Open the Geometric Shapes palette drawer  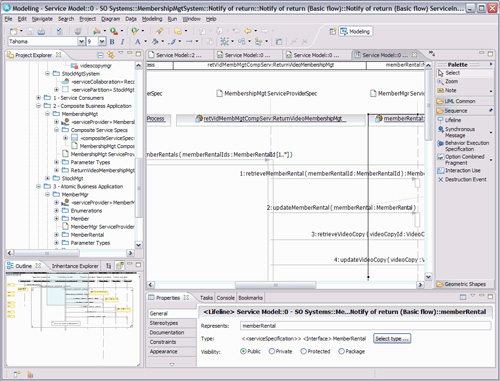point(465,284)
